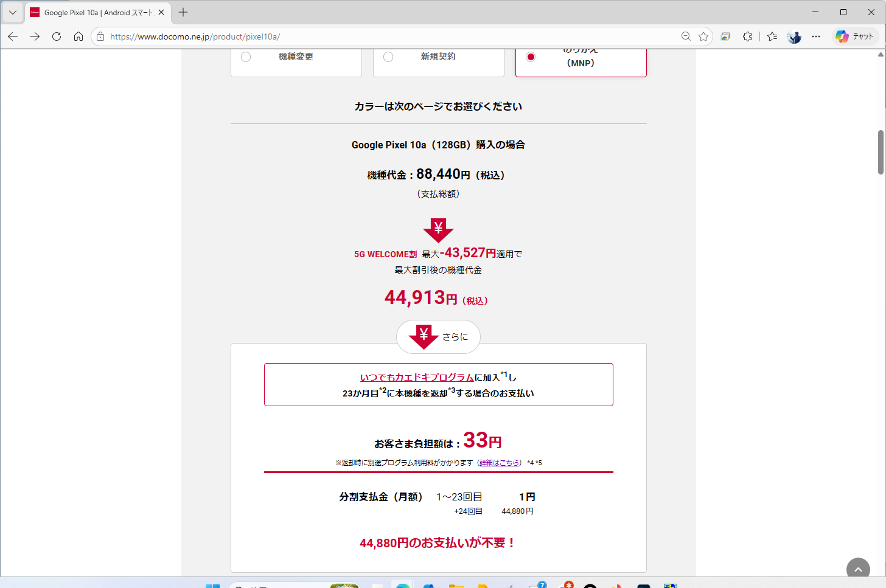Open いつでもカエドキプログラム link
886x588 pixels.
pyautogui.click(x=417, y=378)
